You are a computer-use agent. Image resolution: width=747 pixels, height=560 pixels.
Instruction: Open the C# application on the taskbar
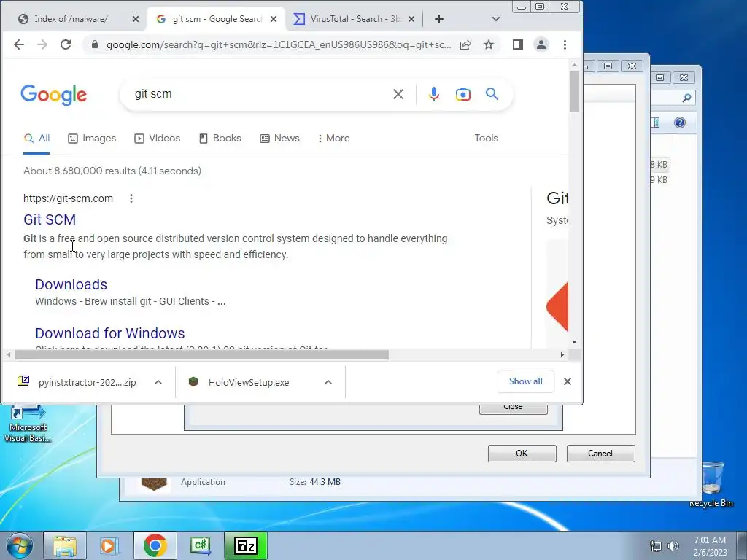pyautogui.click(x=200, y=545)
